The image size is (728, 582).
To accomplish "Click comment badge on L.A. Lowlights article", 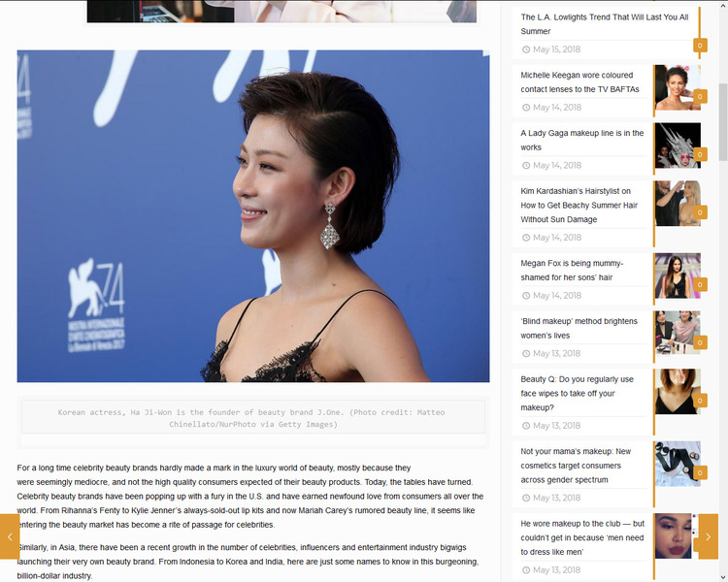I will (x=699, y=46).
